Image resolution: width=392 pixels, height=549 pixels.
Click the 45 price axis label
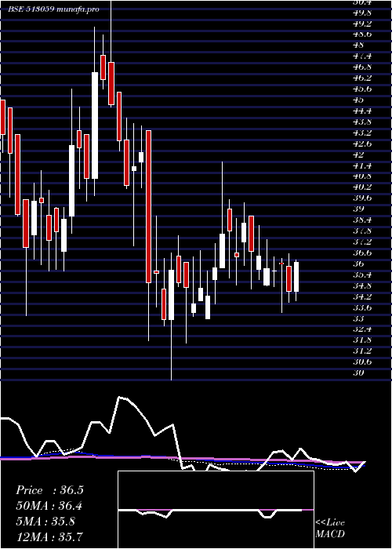359,100
